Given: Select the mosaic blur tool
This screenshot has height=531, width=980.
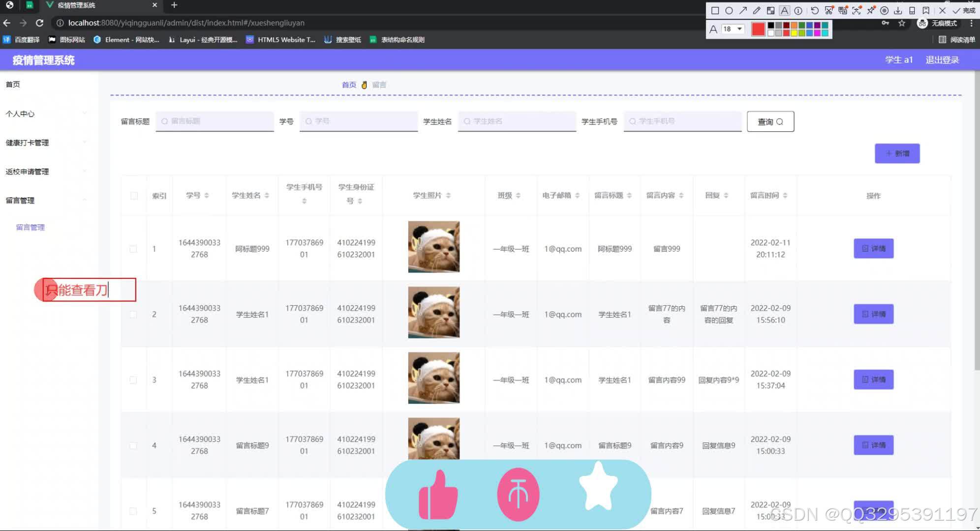Looking at the screenshot, I should (x=770, y=10).
